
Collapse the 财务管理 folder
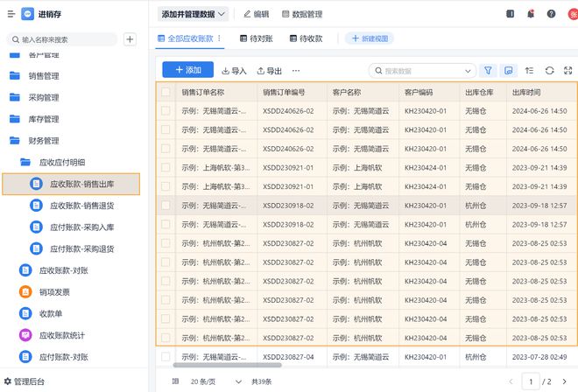(x=44, y=141)
